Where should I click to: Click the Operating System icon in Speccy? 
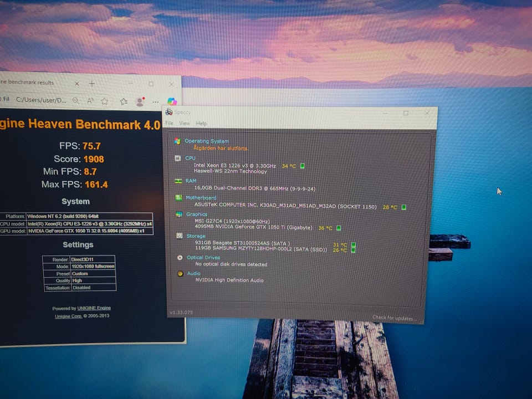coord(177,141)
